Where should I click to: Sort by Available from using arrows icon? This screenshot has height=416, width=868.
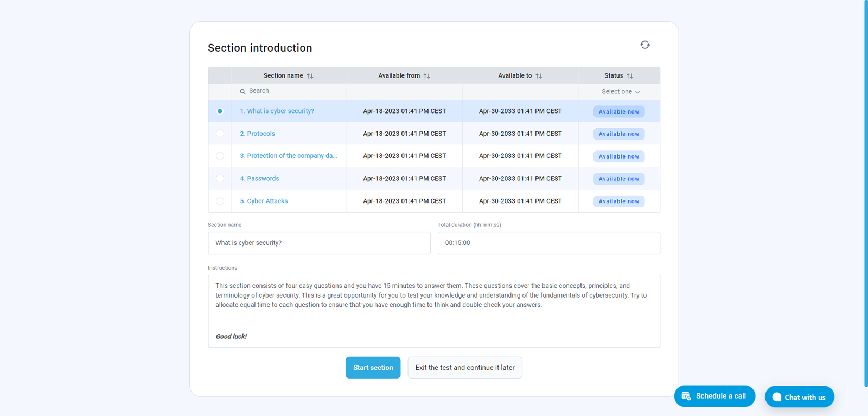[x=427, y=76]
